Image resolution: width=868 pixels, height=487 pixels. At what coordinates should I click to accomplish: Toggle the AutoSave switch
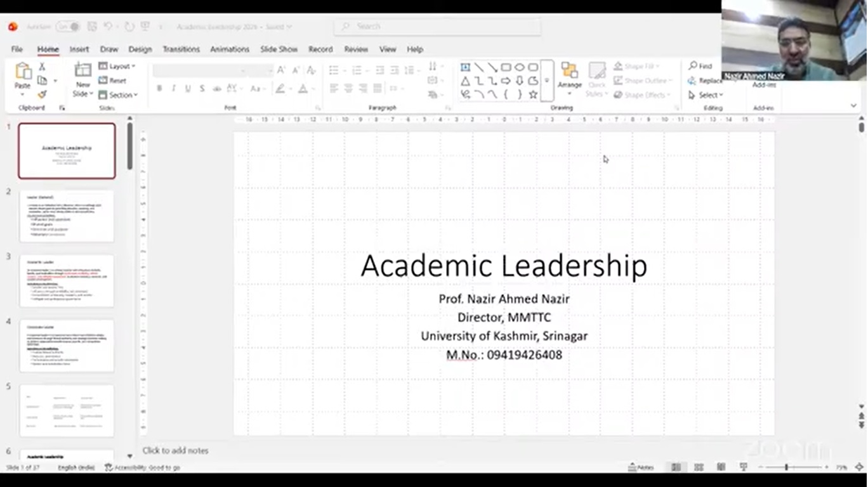pyautogui.click(x=67, y=27)
